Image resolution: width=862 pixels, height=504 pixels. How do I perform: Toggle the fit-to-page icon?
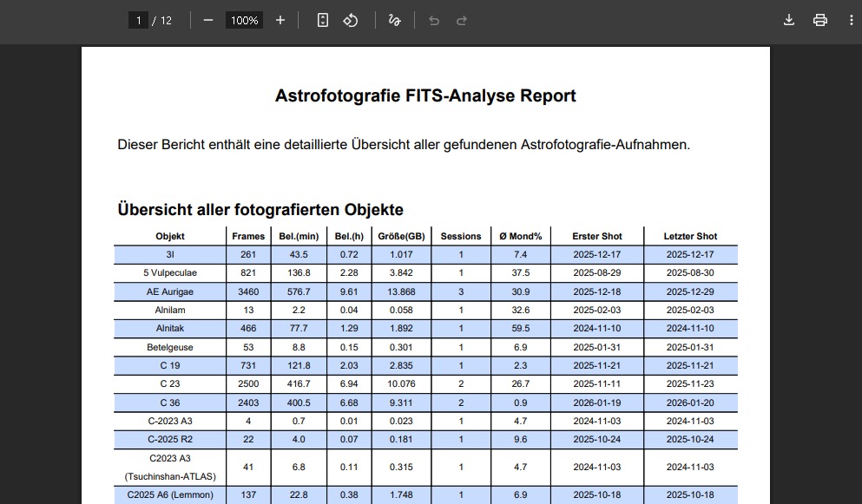pos(323,20)
